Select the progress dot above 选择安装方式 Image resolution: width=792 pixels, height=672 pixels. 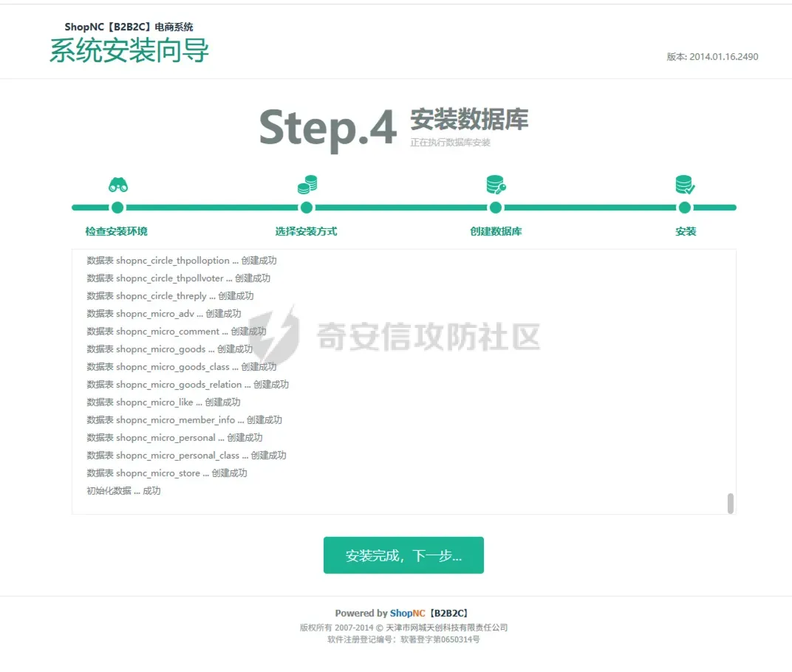pyautogui.click(x=307, y=208)
